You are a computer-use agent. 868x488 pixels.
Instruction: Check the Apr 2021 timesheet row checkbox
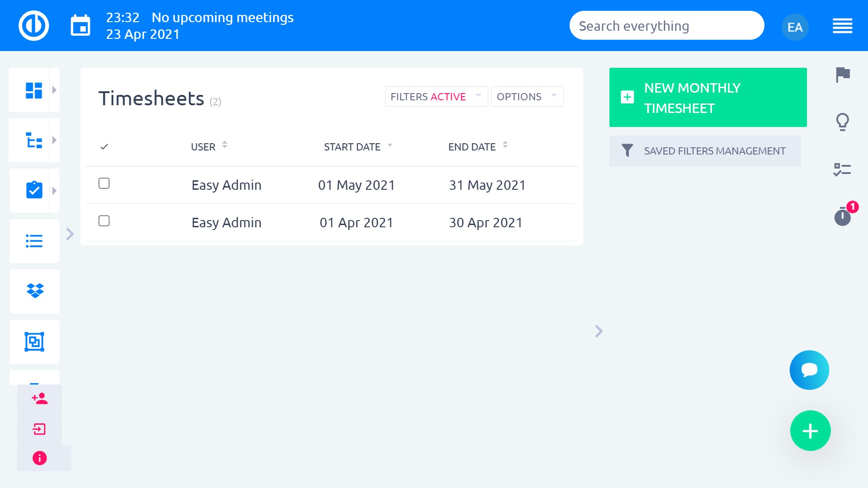tap(104, 221)
